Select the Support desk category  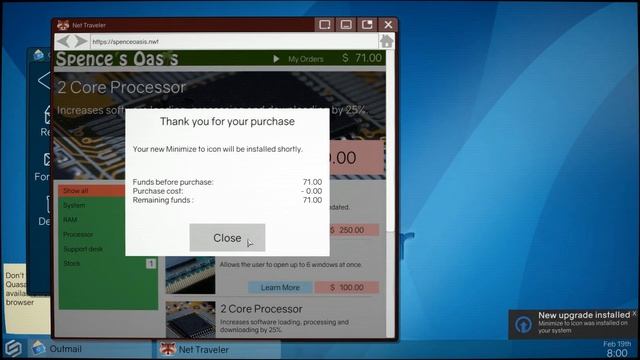[83, 249]
